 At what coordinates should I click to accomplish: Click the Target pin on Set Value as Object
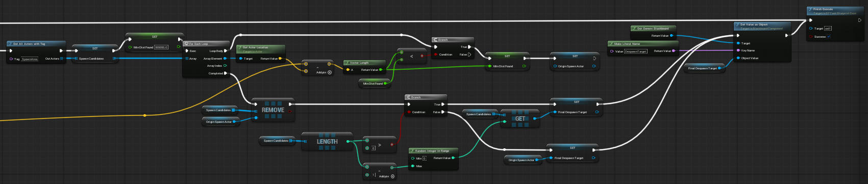point(738,43)
